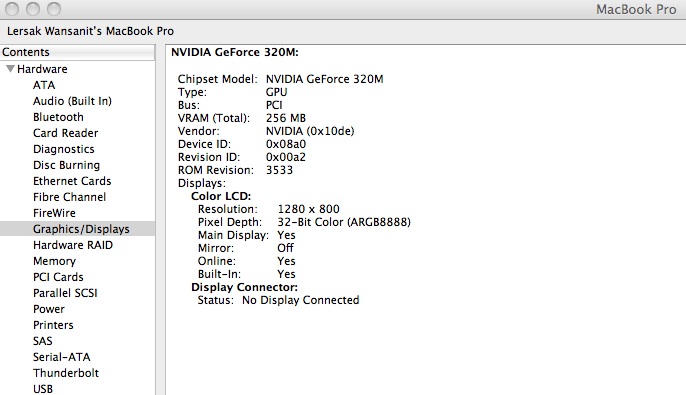This screenshot has width=686, height=395.
Task: Zoom the window with the third titlebar button
Action: tap(54, 8)
